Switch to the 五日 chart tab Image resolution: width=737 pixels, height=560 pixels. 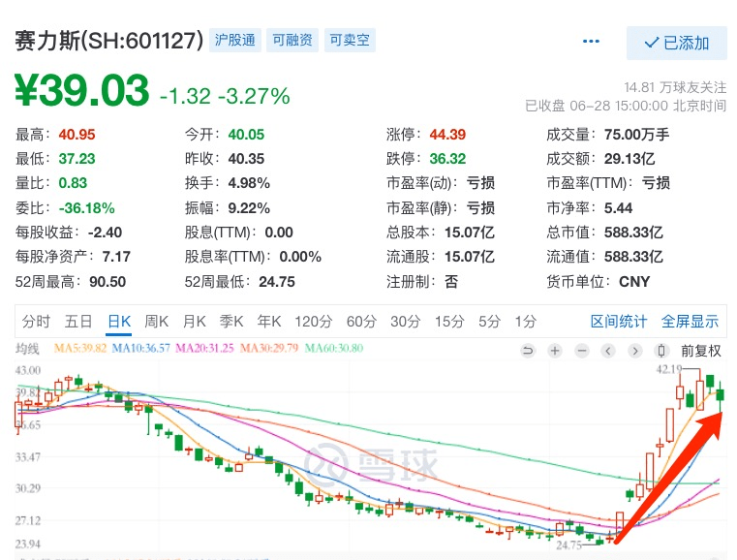point(78,322)
